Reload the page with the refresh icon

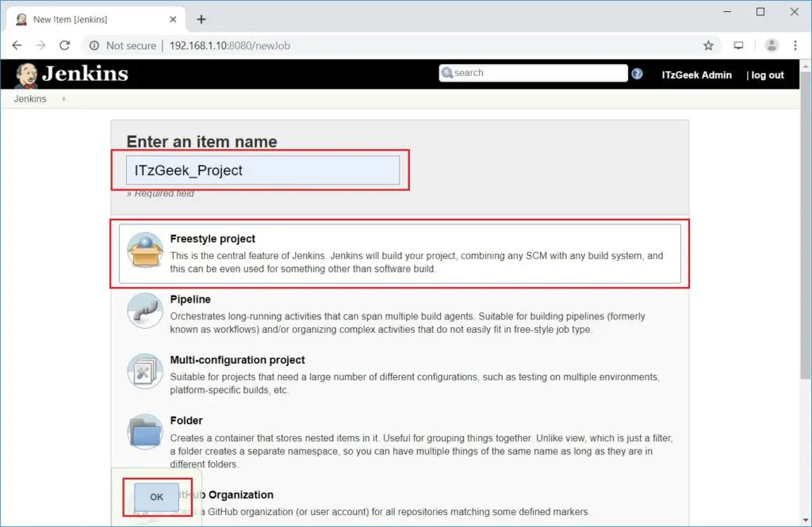point(65,45)
